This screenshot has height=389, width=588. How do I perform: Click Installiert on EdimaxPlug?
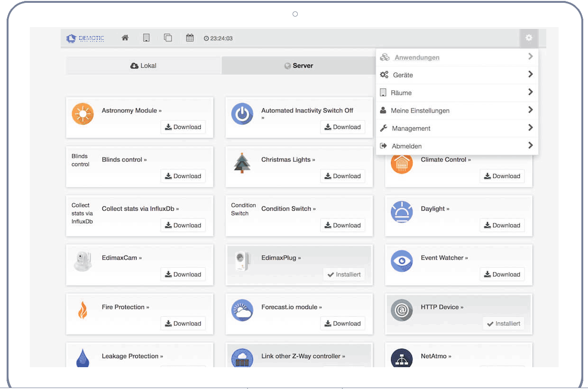pos(344,274)
